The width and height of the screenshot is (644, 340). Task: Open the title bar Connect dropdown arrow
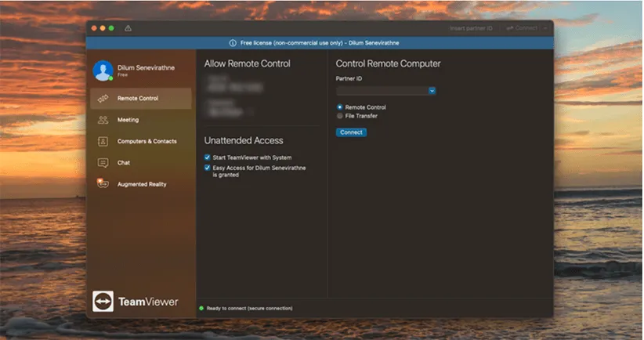[544, 28]
